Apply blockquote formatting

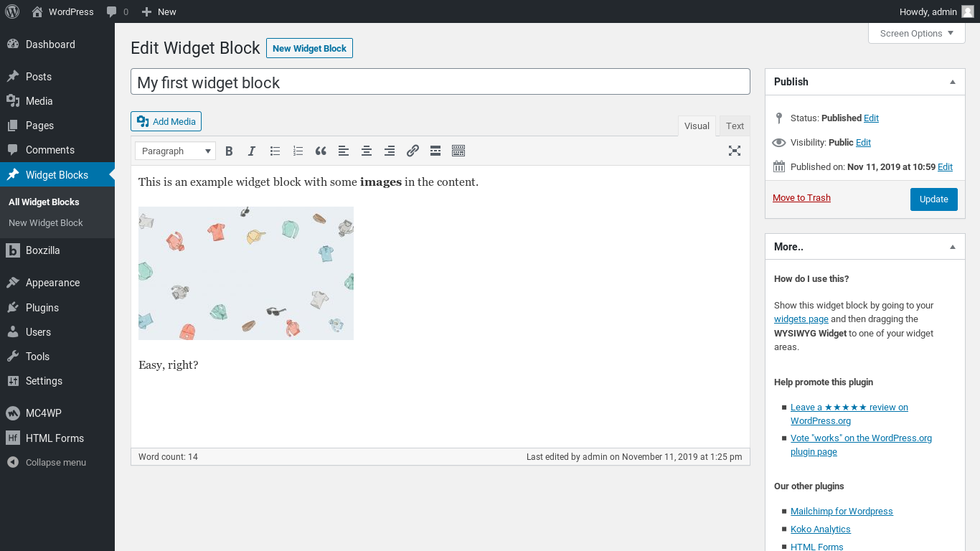321,151
